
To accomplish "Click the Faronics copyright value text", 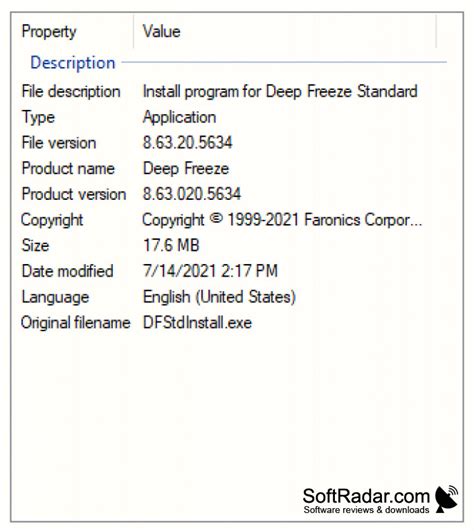I will click(x=282, y=220).
